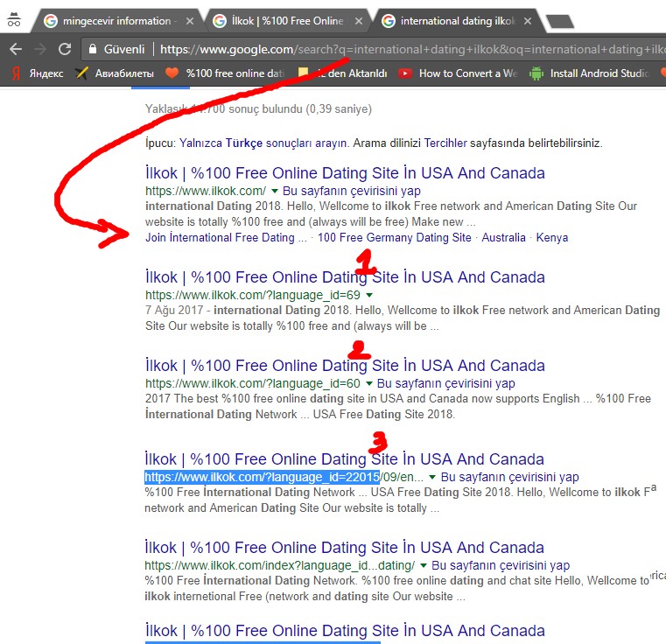Expand dropdown arrow next to https://www.ilkok.com/
The height and width of the screenshot is (644, 666).
pos(274,191)
